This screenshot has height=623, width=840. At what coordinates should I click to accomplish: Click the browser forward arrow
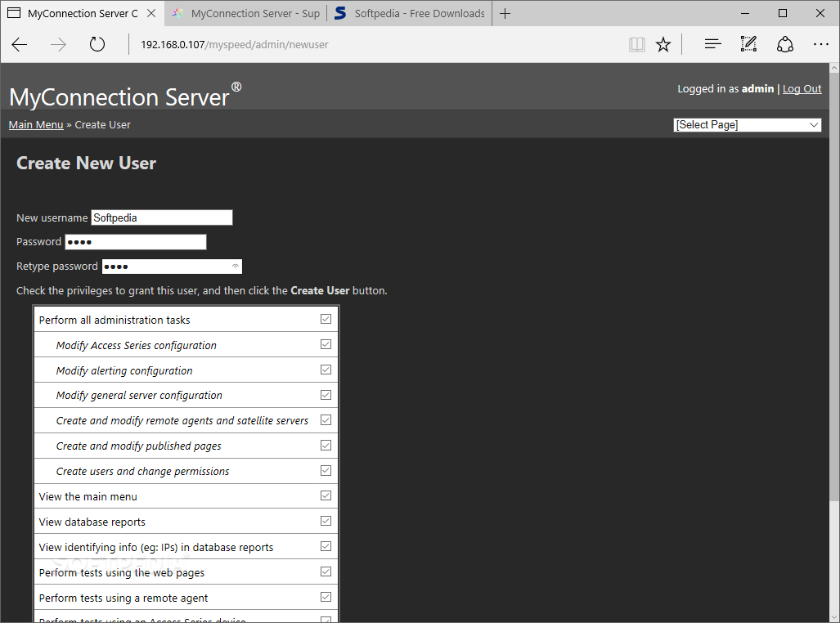58,44
